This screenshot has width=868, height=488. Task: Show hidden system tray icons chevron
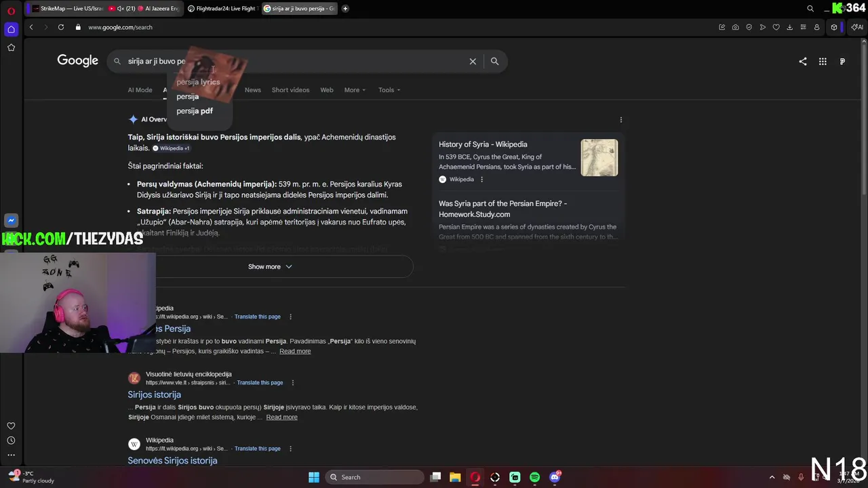(772, 477)
